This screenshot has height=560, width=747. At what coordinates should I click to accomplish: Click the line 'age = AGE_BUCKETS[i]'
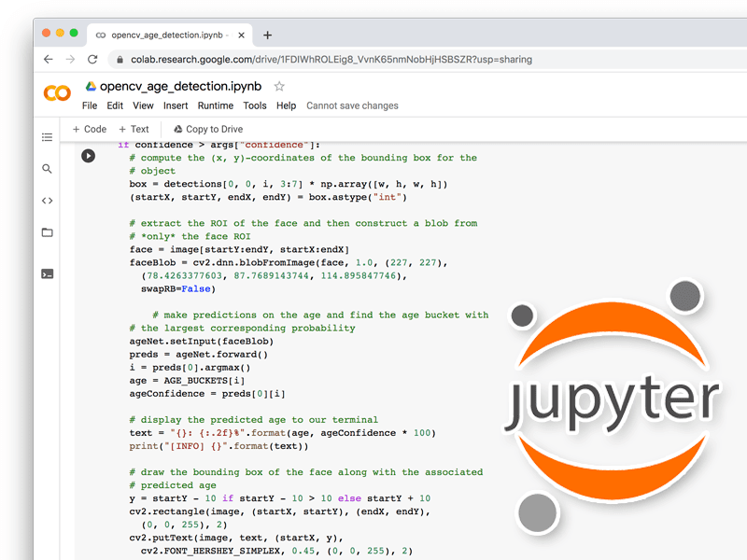point(187,381)
